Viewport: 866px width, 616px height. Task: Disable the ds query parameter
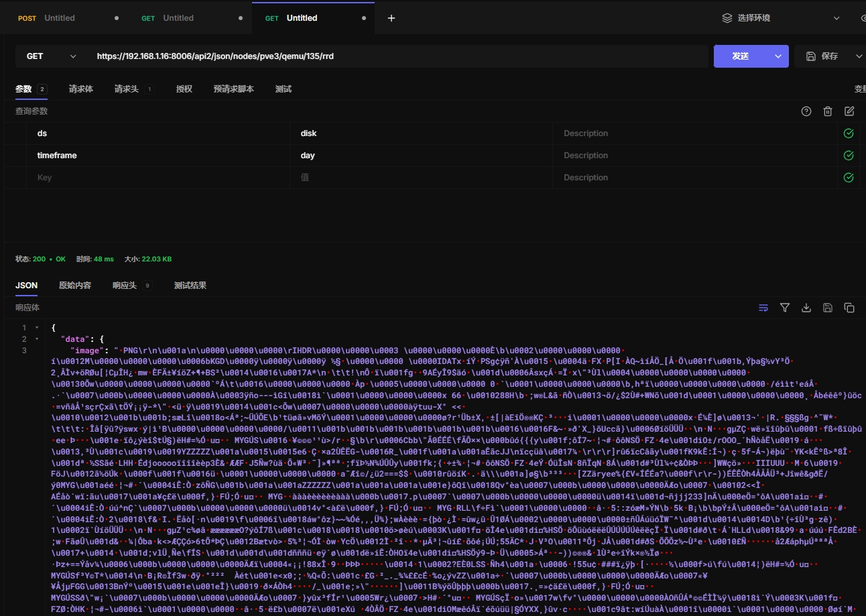coord(849,133)
